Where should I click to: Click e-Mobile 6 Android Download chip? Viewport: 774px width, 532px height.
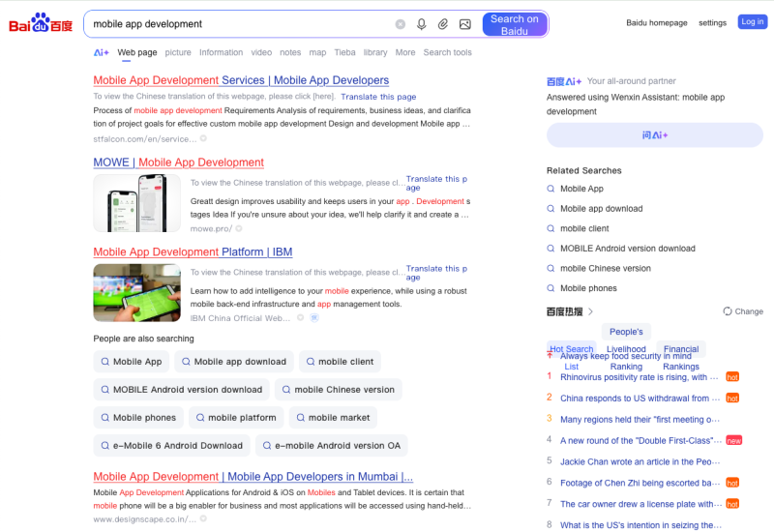pos(172,446)
